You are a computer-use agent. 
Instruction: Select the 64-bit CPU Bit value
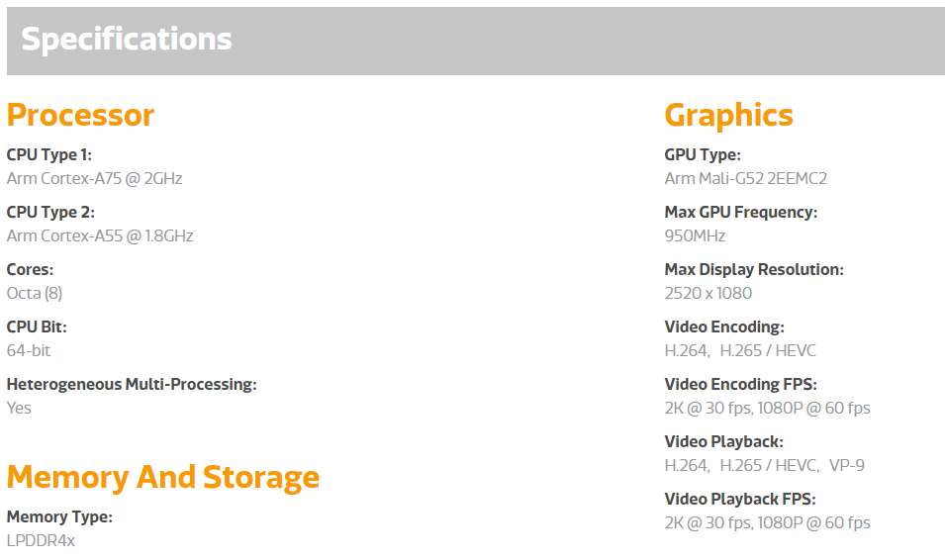click(x=28, y=350)
